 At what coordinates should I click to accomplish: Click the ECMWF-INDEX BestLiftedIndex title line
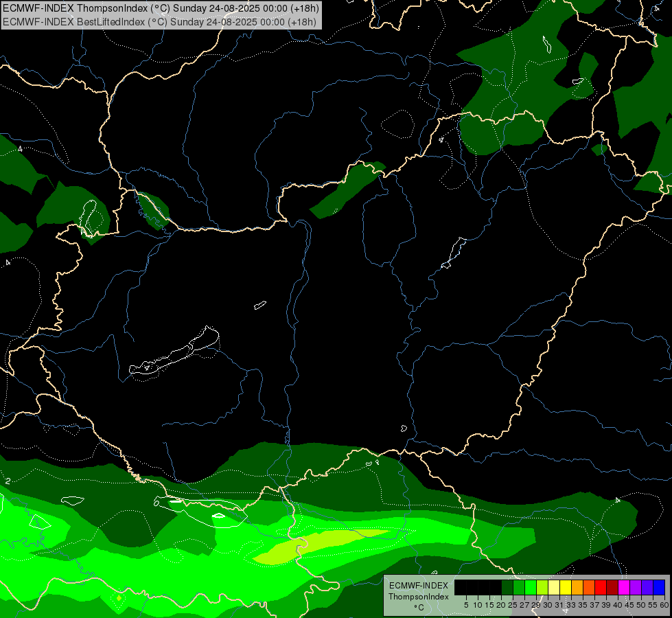pos(159,21)
